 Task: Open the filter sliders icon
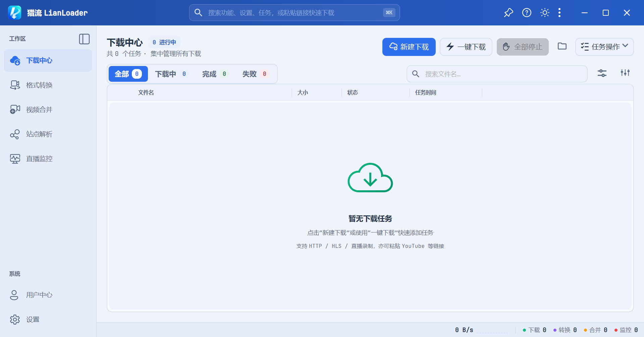click(602, 73)
